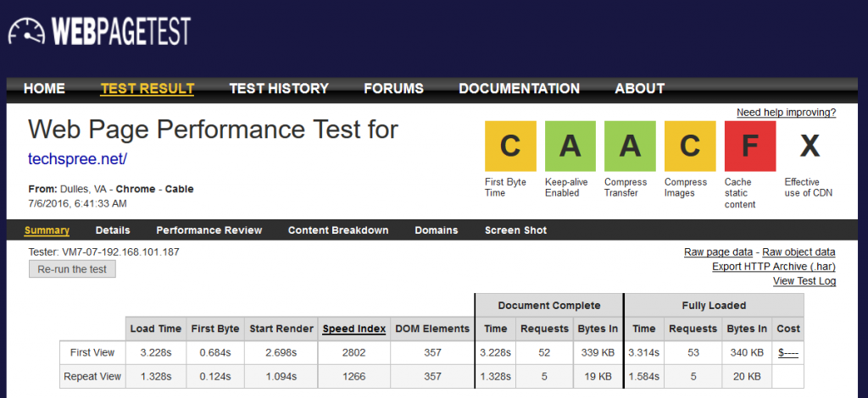Open the Keep-alive Enabled grade A
868x398 pixels.
pyautogui.click(x=570, y=146)
